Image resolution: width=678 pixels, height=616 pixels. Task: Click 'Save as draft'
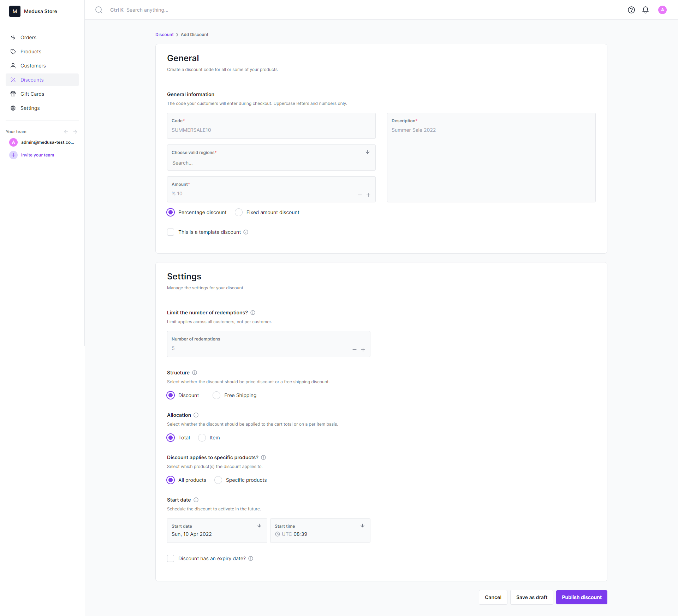[531, 597]
